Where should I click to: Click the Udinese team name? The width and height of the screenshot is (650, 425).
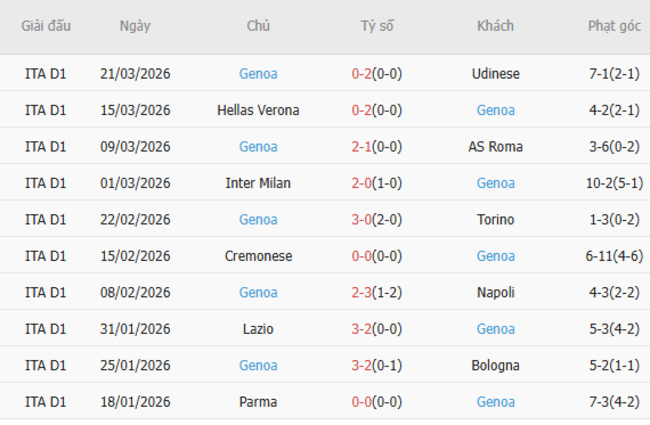pyautogui.click(x=495, y=74)
